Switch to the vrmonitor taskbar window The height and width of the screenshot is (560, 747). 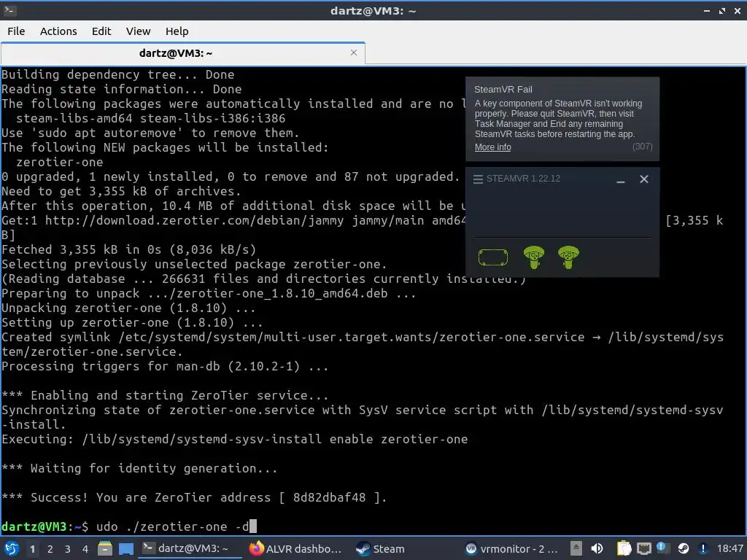click(x=512, y=548)
